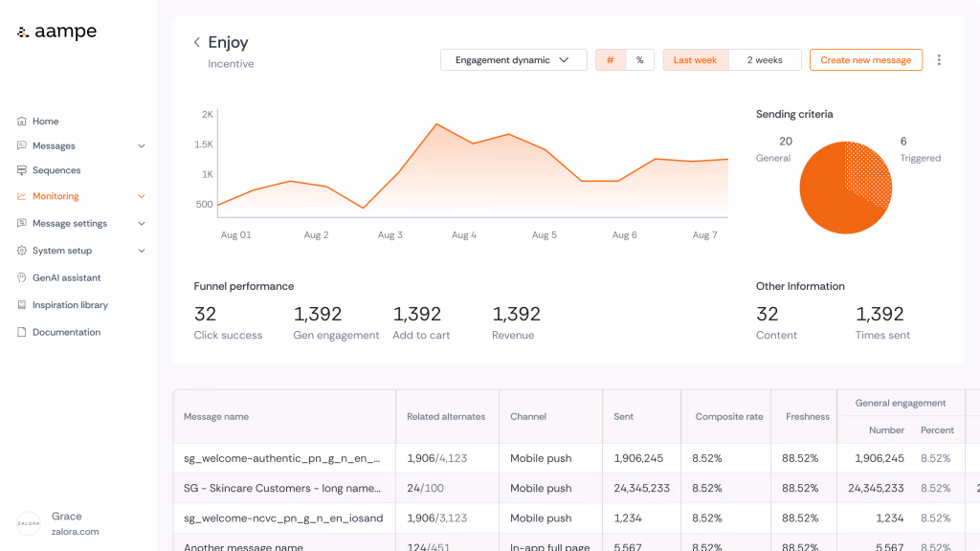Click the Zalora user avatar
The image size is (980, 551).
pyautogui.click(x=28, y=523)
